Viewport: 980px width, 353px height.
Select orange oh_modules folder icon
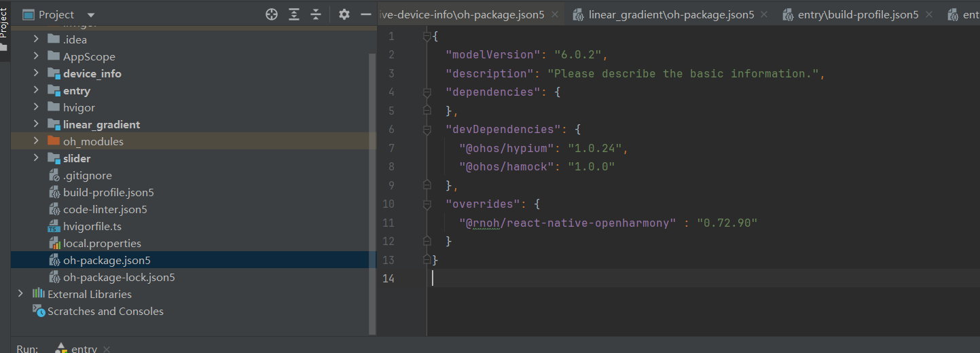coord(54,141)
